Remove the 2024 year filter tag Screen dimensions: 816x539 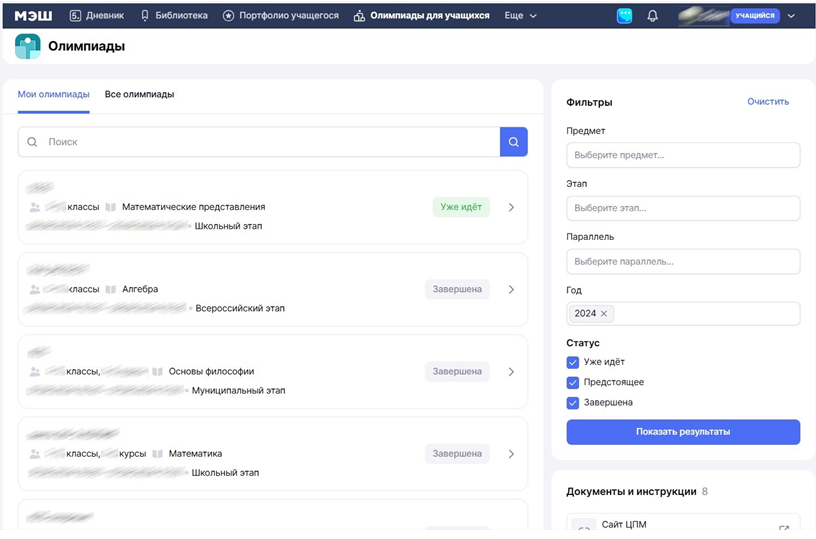[x=604, y=314]
